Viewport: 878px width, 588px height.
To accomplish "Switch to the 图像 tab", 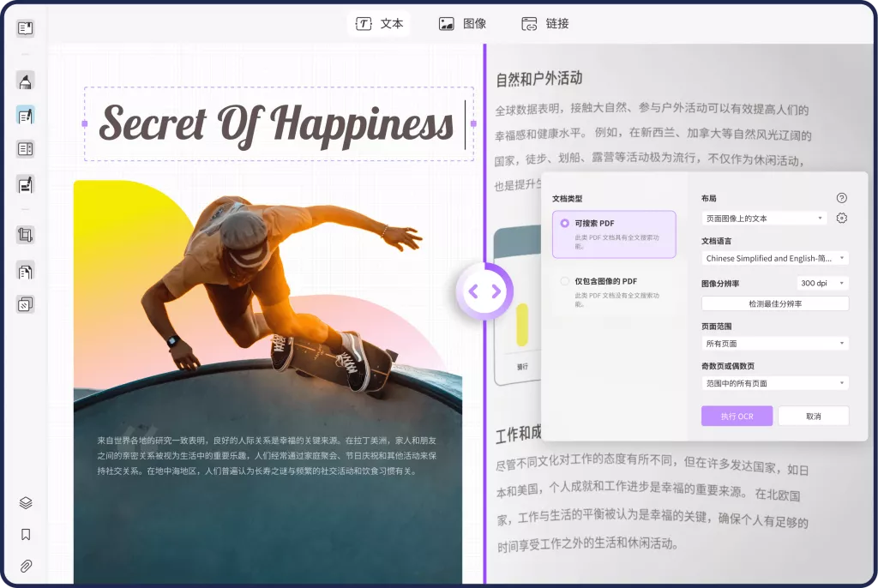I will 463,24.
